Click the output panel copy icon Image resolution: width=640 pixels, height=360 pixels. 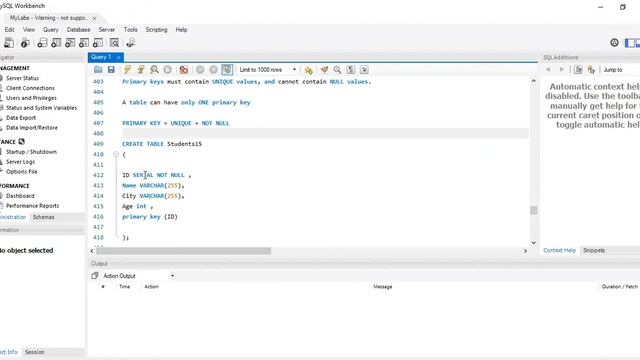coord(95,276)
